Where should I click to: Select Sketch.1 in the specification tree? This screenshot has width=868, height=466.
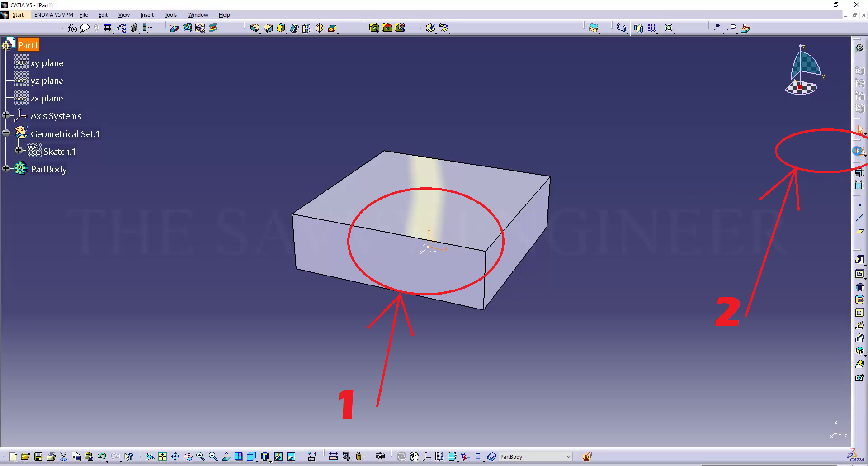pos(59,152)
